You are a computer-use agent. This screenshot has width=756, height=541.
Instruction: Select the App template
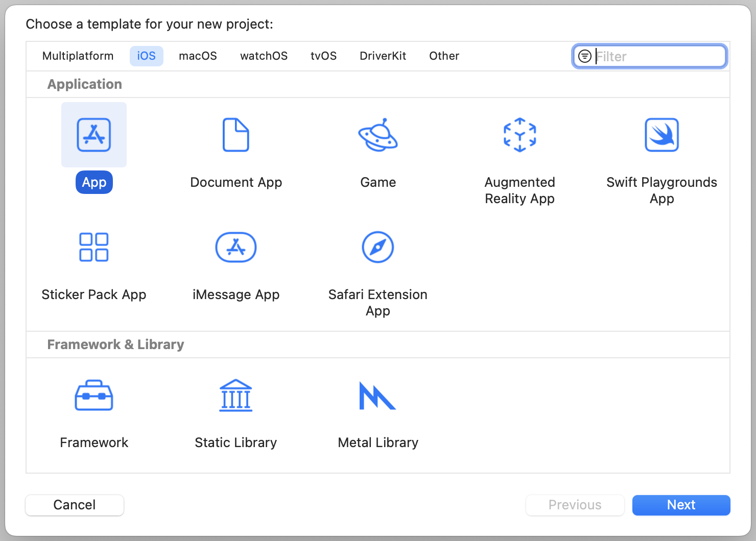[x=94, y=135]
